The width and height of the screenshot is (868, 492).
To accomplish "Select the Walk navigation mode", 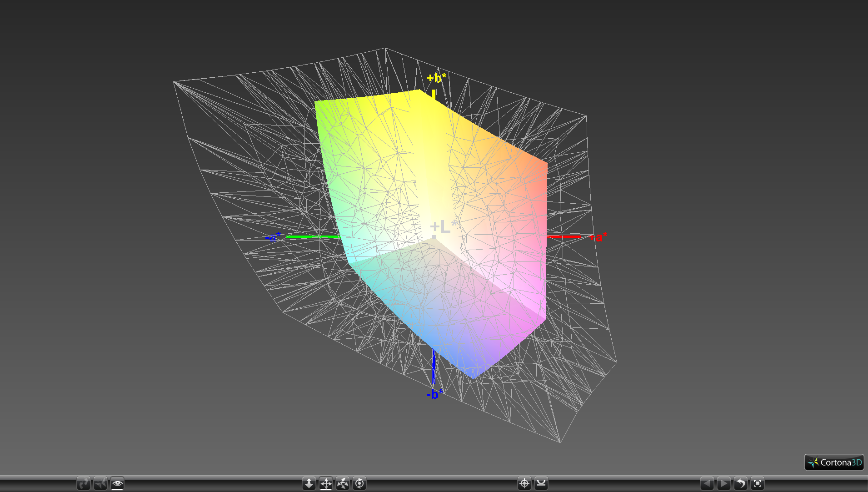I will (84, 483).
